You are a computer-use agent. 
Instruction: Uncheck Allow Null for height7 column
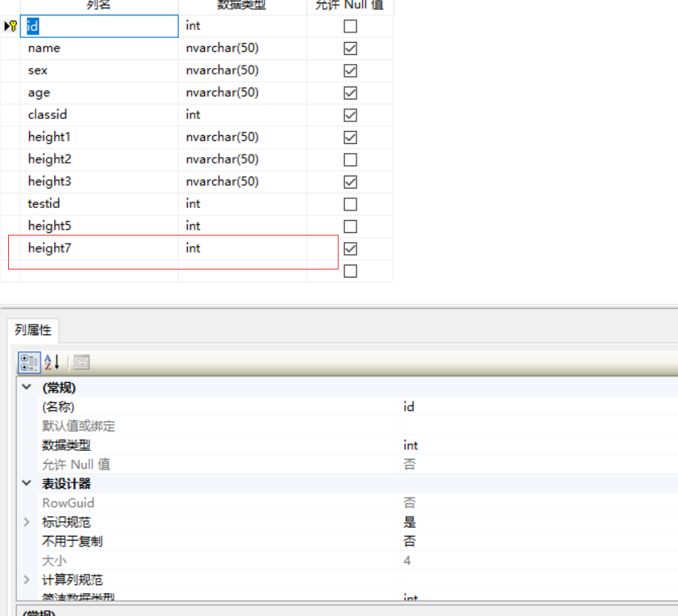[x=350, y=249]
